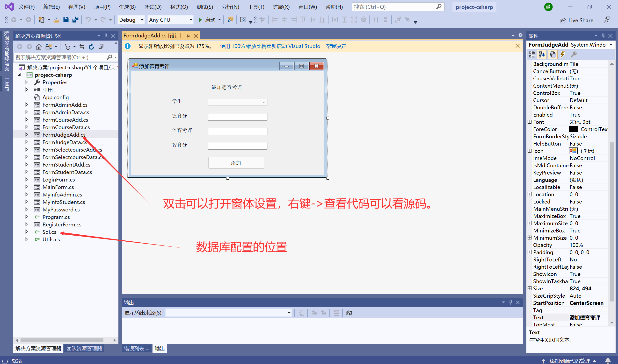Open the Any CPU platform dropdown

coord(191,20)
